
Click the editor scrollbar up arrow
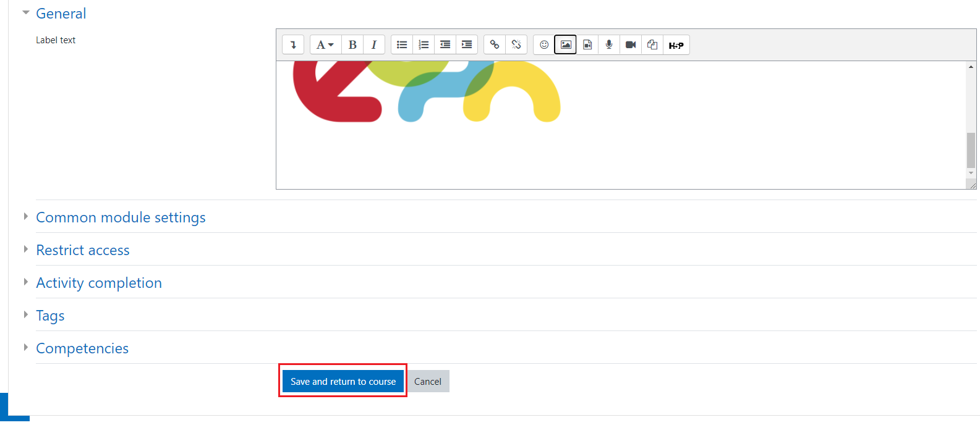point(971,66)
